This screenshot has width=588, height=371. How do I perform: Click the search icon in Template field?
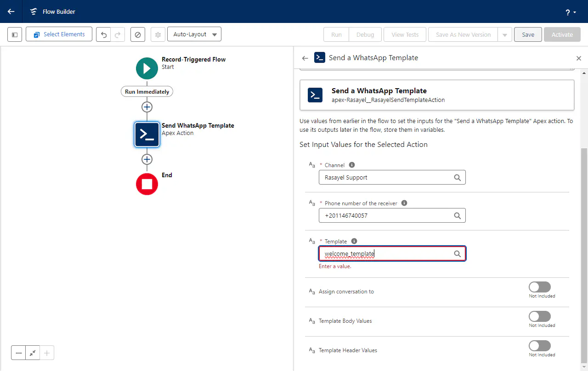click(457, 253)
